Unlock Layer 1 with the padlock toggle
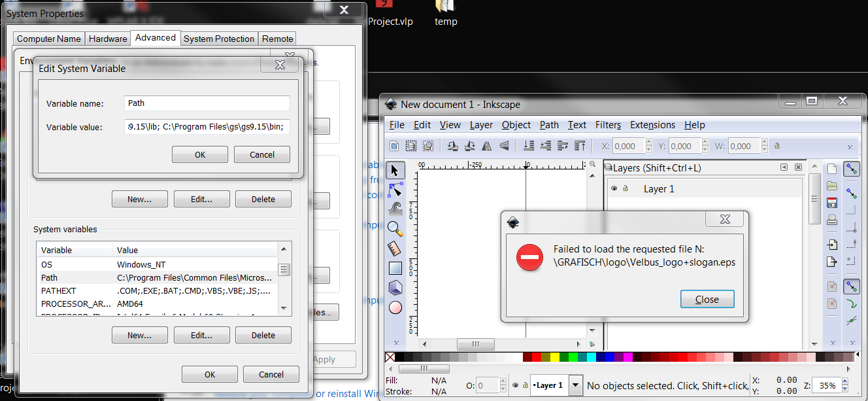The height and width of the screenshot is (401, 868). point(626,188)
